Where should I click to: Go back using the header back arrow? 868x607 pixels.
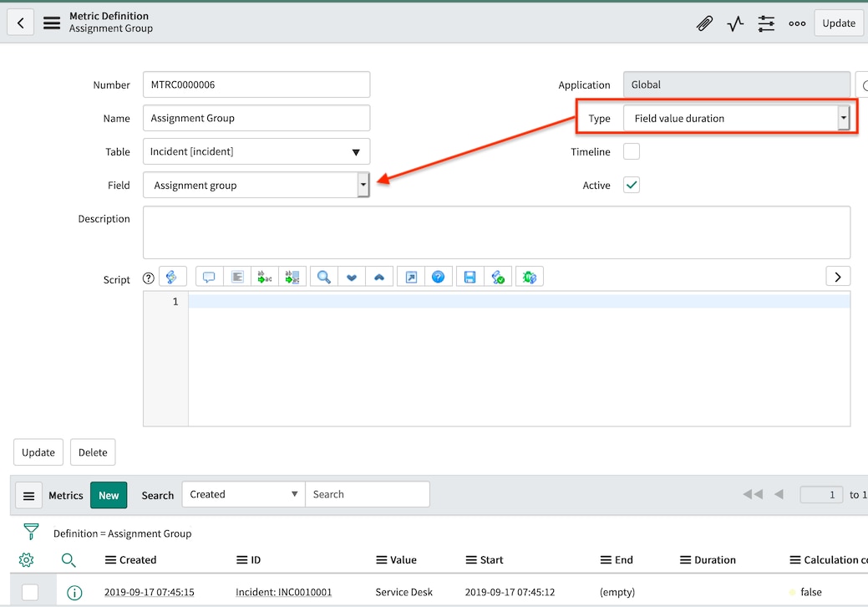[21, 23]
